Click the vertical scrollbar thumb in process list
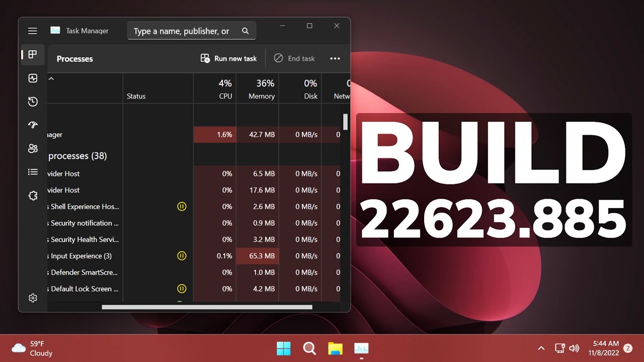Image resolution: width=644 pixels, height=362 pixels. [x=345, y=122]
